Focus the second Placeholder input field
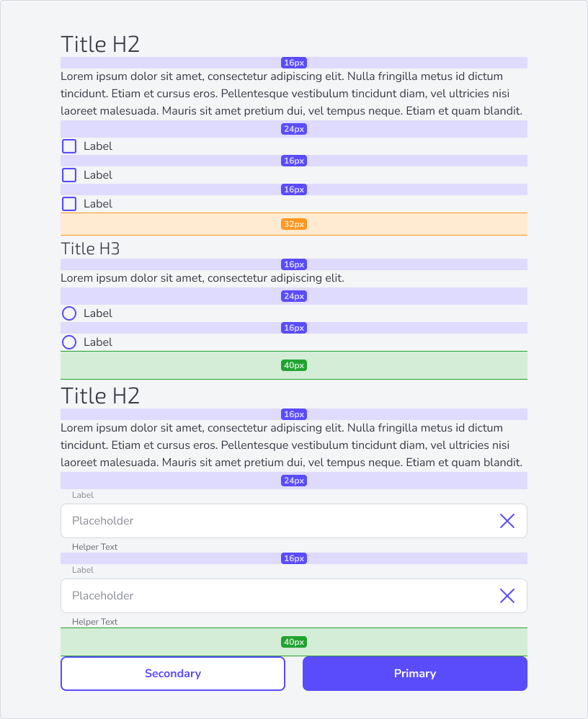The height and width of the screenshot is (719, 588). tap(294, 596)
